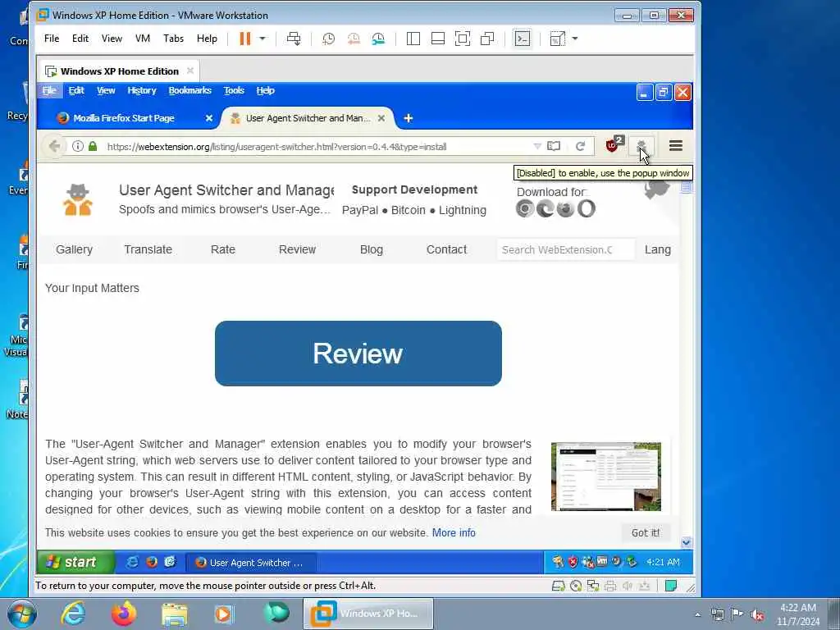Download the extension for Opera
This screenshot has height=630, width=840.
tap(586, 208)
